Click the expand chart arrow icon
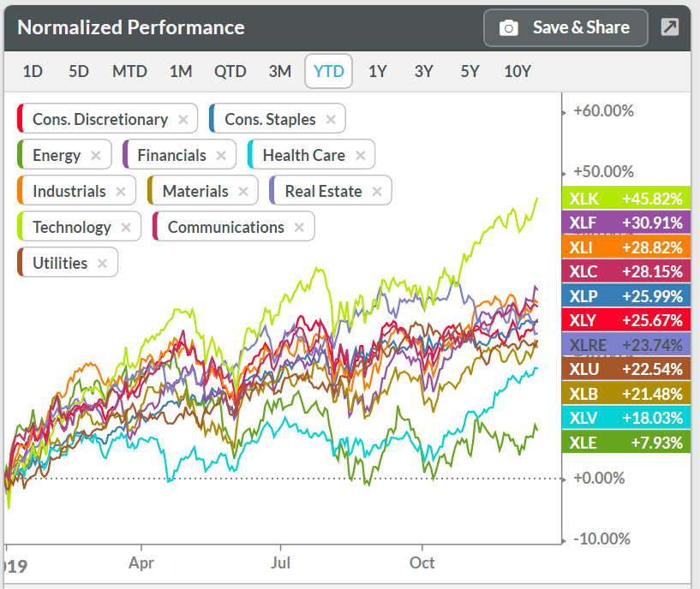Viewport: 700px width, 589px height. point(669,27)
